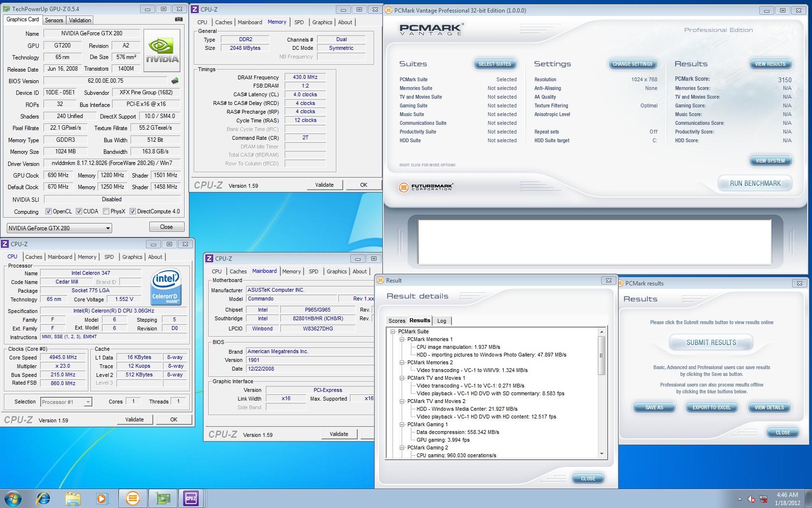812x508 pixels.
Task: Toggle the CUDA checkbox in GPU-Z
Action: point(79,211)
